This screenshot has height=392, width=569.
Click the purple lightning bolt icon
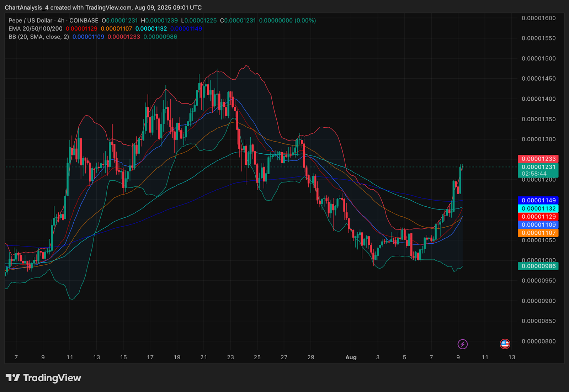[x=462, y=344]
